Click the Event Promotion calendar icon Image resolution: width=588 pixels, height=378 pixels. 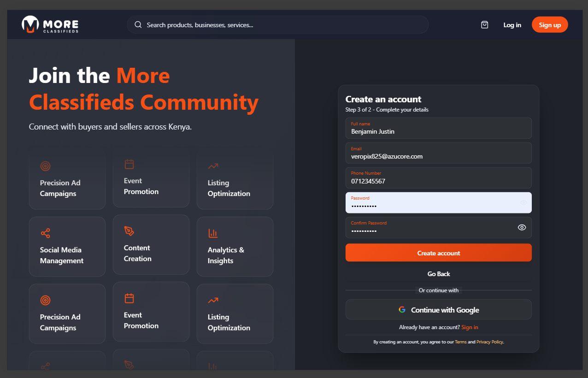(x=129, y=164)
